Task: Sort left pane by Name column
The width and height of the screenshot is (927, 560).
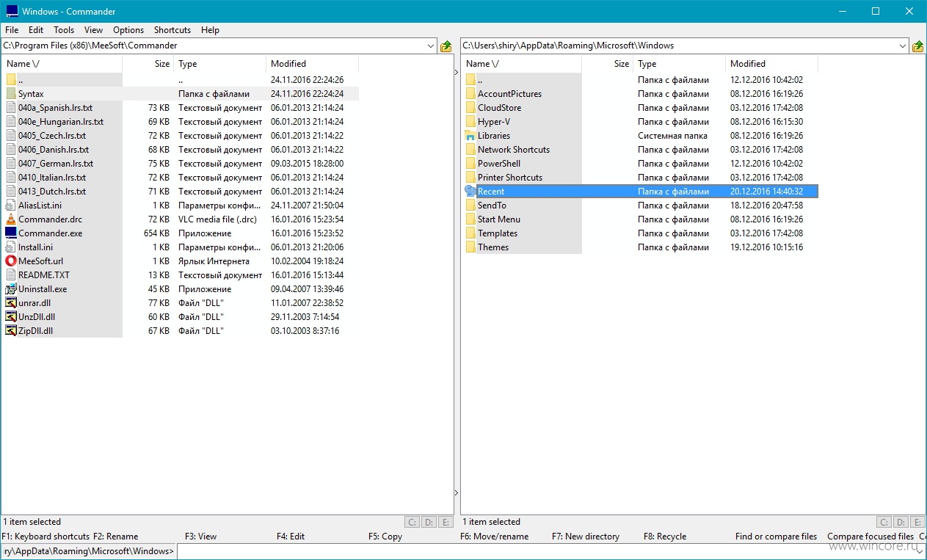Action: [x=62, y=64]
